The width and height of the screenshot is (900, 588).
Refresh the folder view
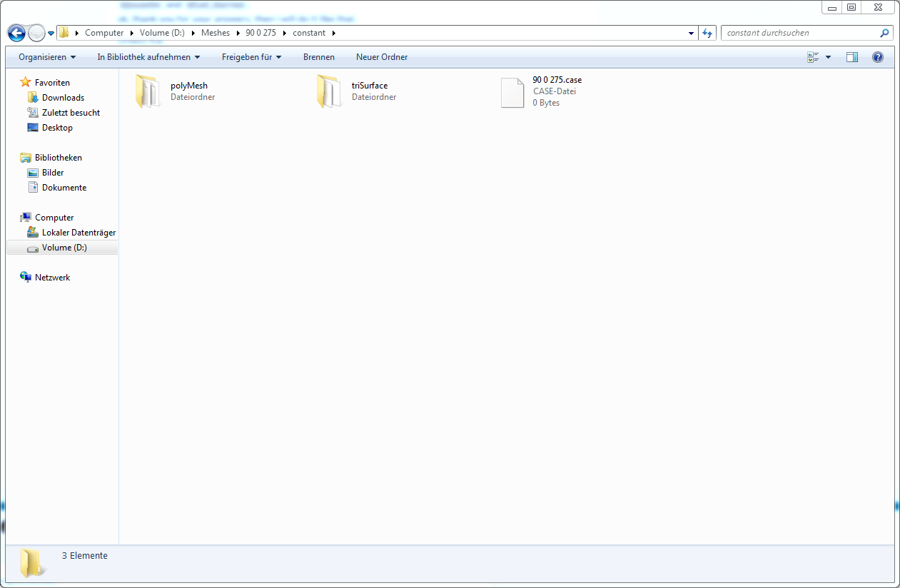[707, 33]
